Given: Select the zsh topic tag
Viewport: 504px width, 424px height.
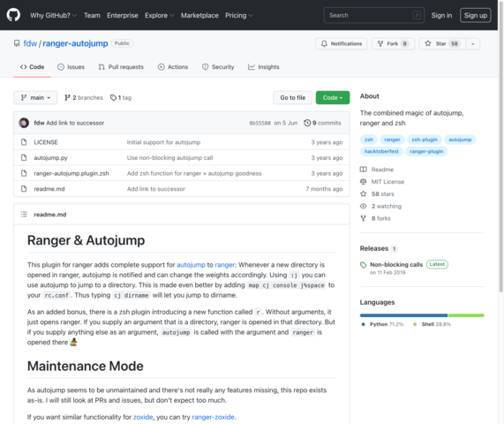Looking at the screenshot, I should tap(369, 140).
